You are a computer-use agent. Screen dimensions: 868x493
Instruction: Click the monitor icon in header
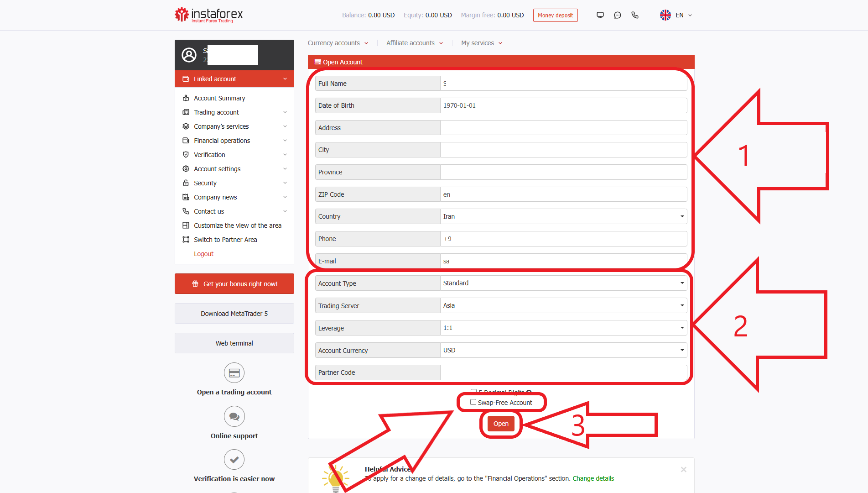point(600,15)
